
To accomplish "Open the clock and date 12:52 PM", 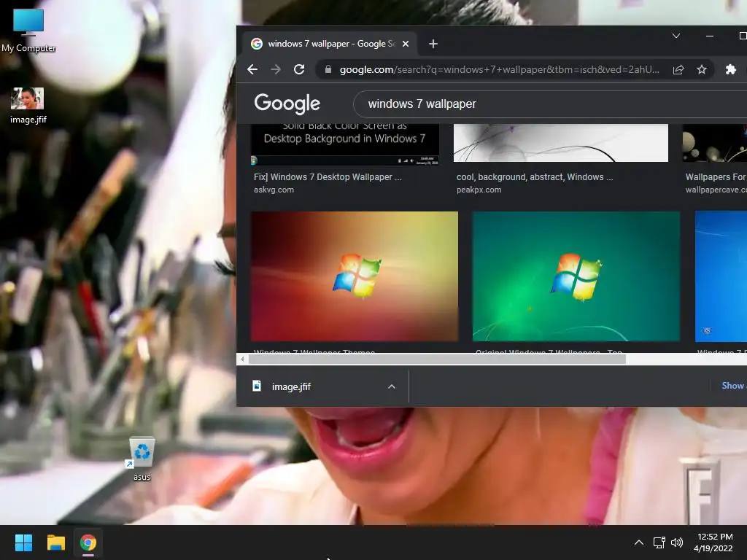I will pos(713,542).
